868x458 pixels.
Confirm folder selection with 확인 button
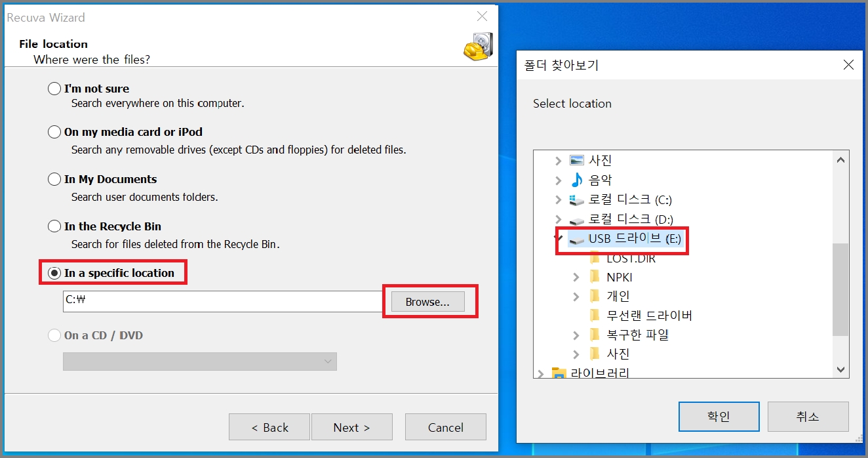coord(719,417)
